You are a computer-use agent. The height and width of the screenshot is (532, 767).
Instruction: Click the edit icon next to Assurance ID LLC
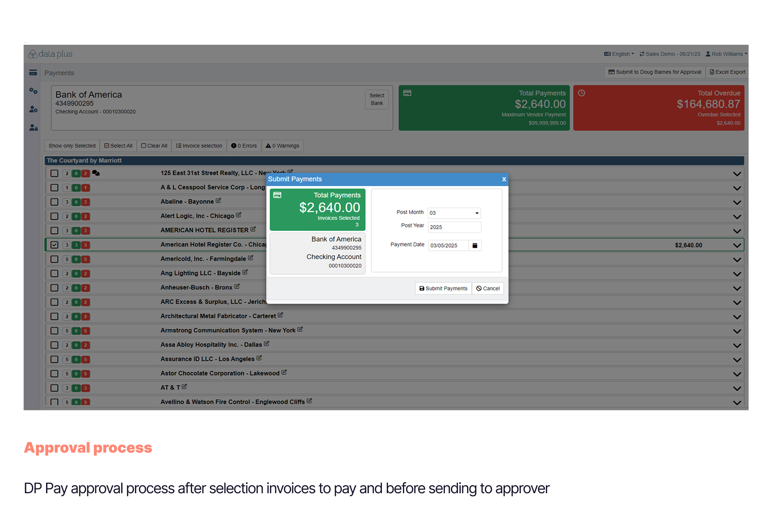259,358
